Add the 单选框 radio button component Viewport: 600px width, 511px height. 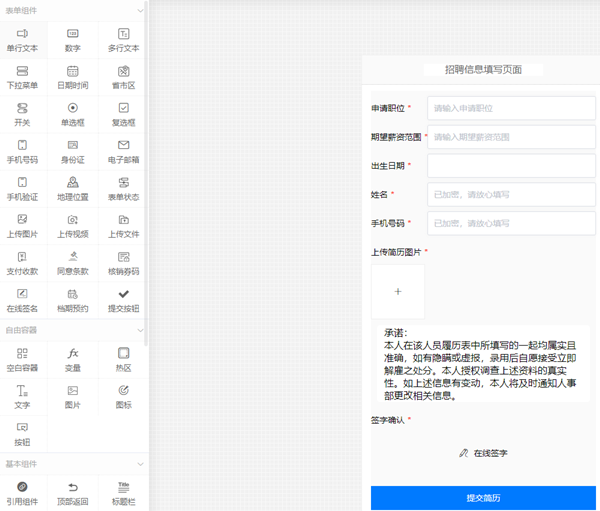point(73,114)
